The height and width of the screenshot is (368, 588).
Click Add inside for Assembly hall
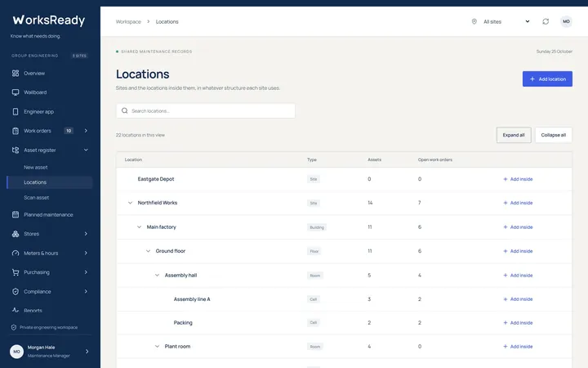pos(518,276)
